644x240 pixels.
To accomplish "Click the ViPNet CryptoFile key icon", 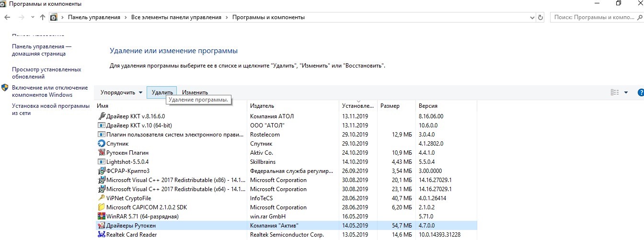I will (x=101, y=198).
